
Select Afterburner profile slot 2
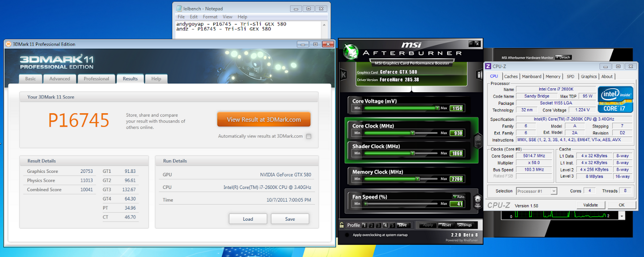tap(372, 225)
